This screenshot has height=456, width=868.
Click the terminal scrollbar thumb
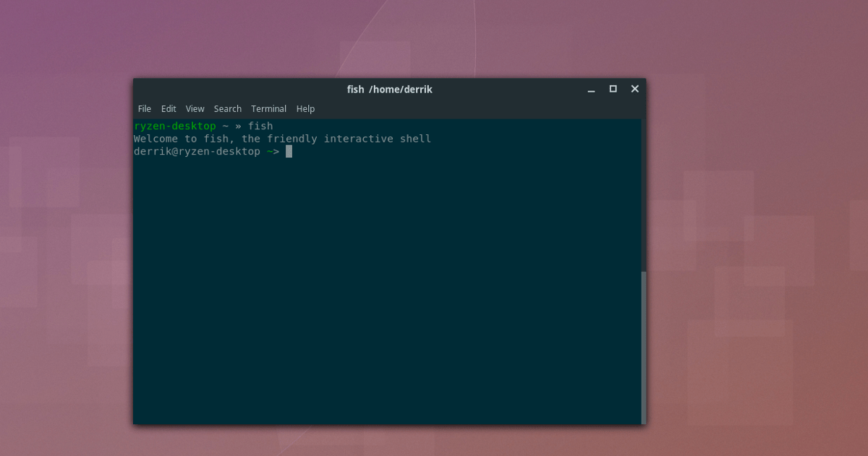click(643, 347)
